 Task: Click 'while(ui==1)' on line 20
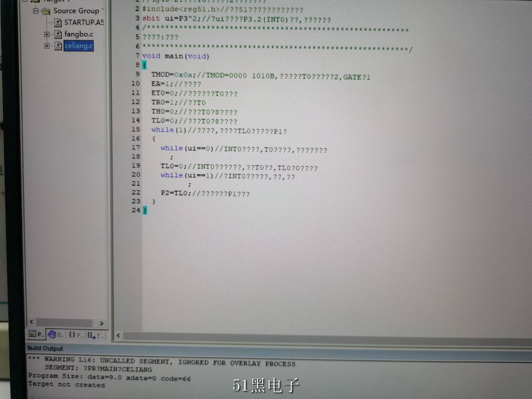[x=187, y=176]
